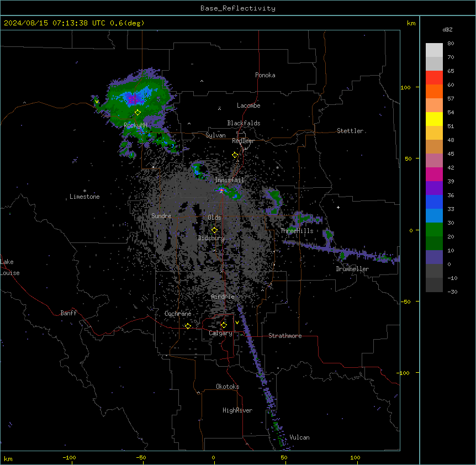
Task: Select the magenta 42-39 dBZ legend swatch
Action: [434, 174]
